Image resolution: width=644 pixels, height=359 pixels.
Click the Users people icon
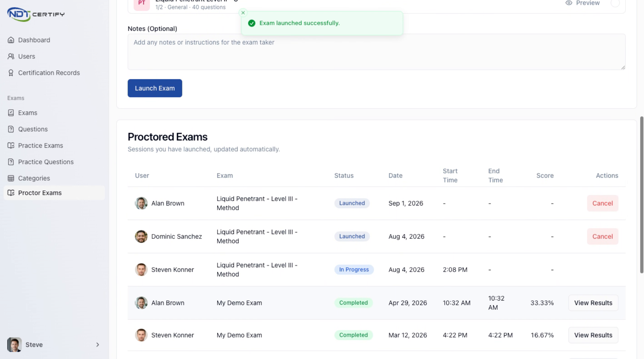tap(11, 56)
